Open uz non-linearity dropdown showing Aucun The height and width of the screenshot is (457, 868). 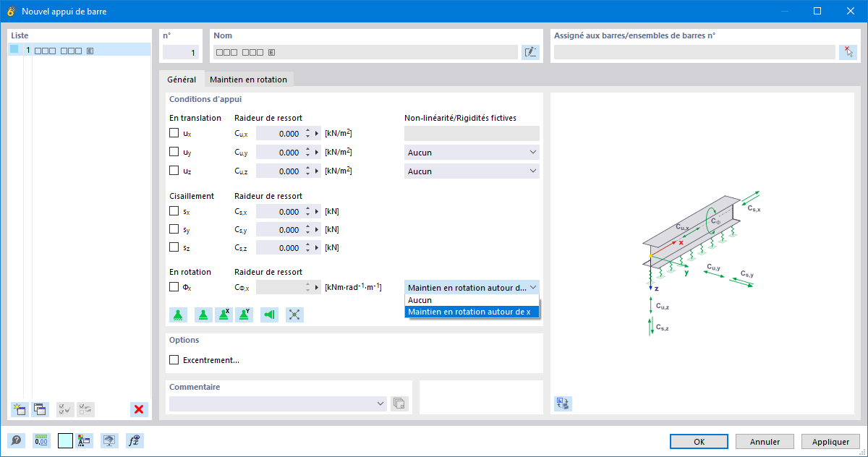[x=472, y=171]
